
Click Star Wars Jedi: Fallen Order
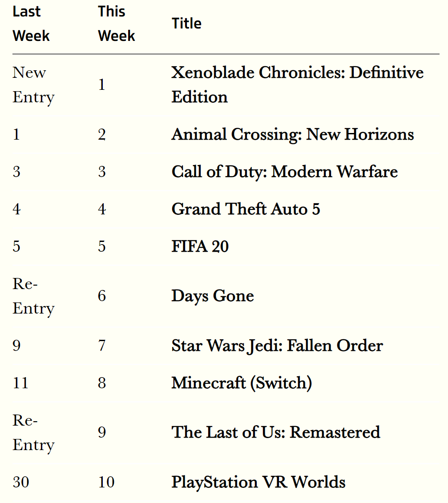coord(277,346)
